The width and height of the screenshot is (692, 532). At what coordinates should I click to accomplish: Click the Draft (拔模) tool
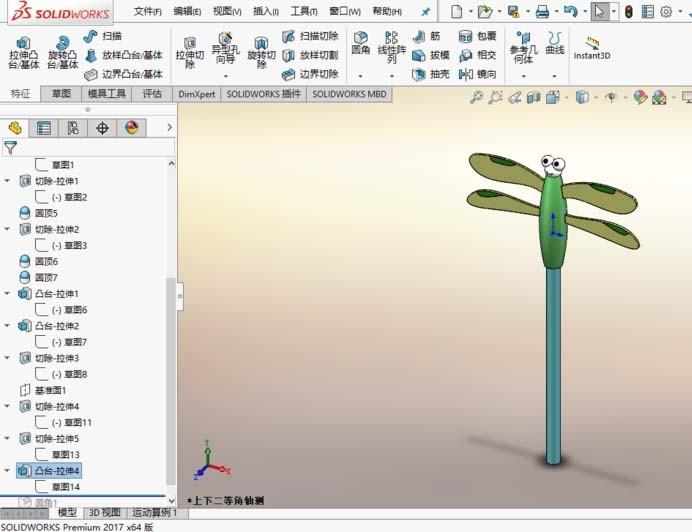click(431, 55)
